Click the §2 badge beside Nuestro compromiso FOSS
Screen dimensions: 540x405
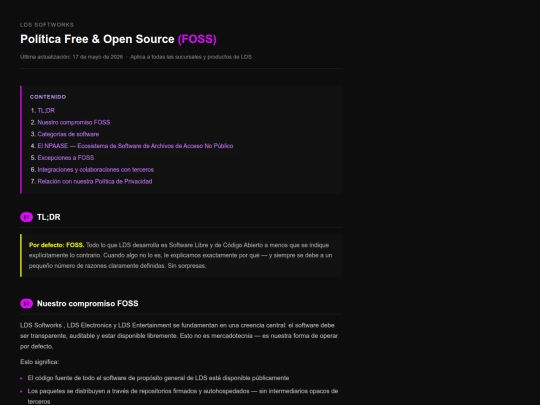[27, 304]
